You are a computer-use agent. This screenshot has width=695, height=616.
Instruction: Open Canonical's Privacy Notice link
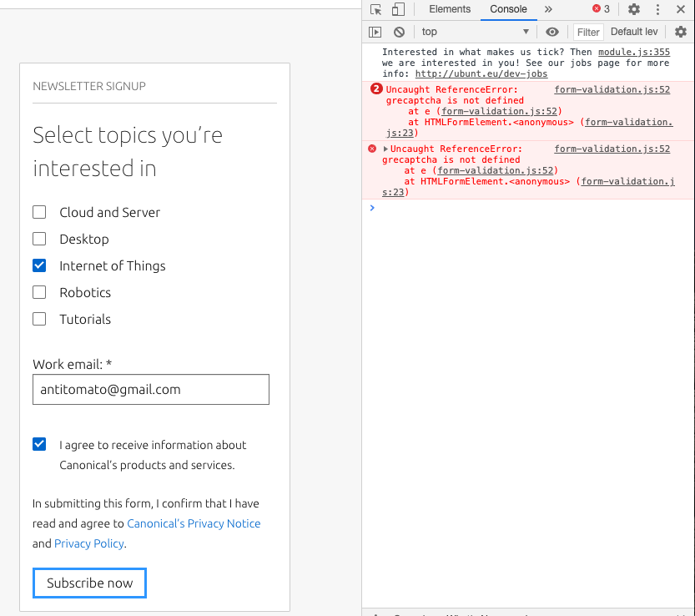[x=194, y=523]
